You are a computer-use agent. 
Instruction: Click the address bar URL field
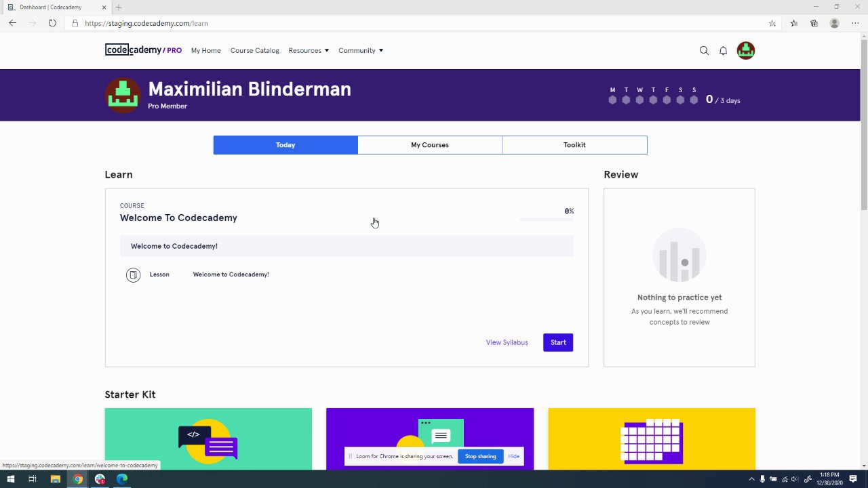[x=420, y=23]
